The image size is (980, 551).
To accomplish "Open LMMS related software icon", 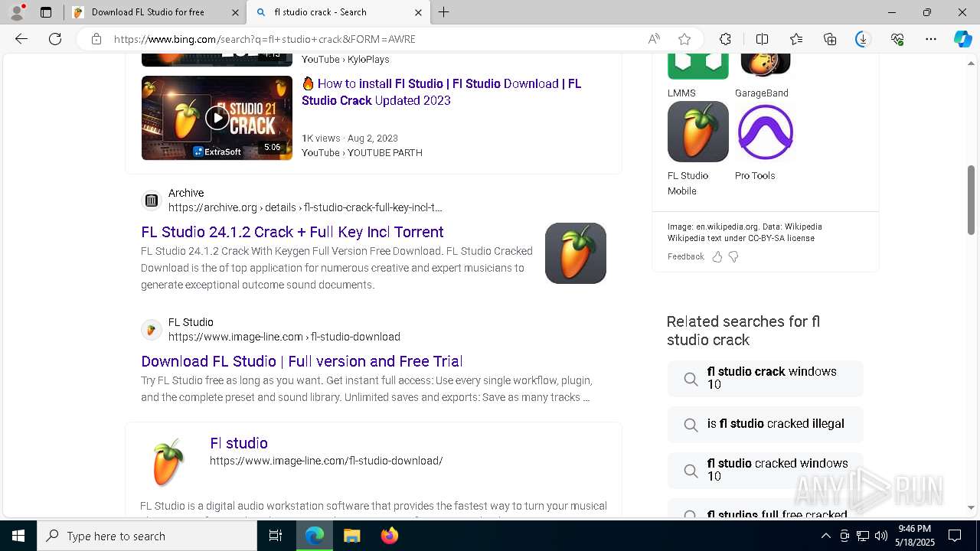I will 697,67.
